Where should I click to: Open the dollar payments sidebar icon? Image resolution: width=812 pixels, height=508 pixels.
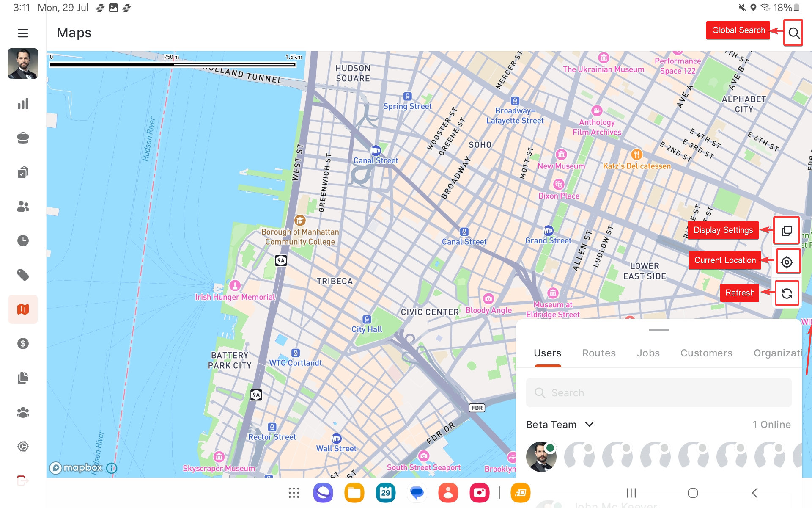click(23, 343)
